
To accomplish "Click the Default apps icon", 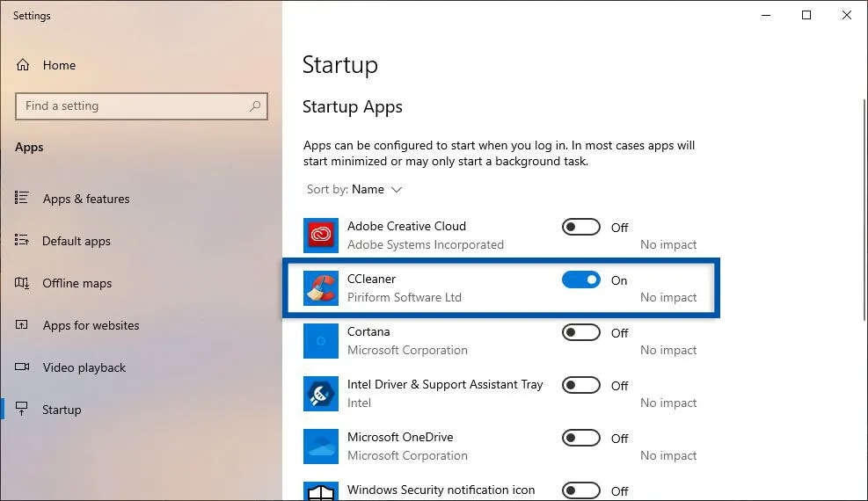I will (22, 240).
